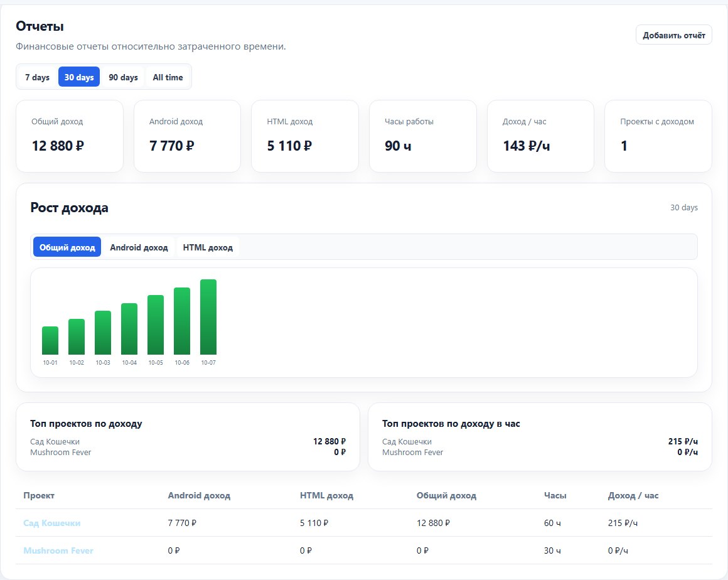Click the chart bar for 10-01
The image size is (728, 580).
[x=50, y=340]
